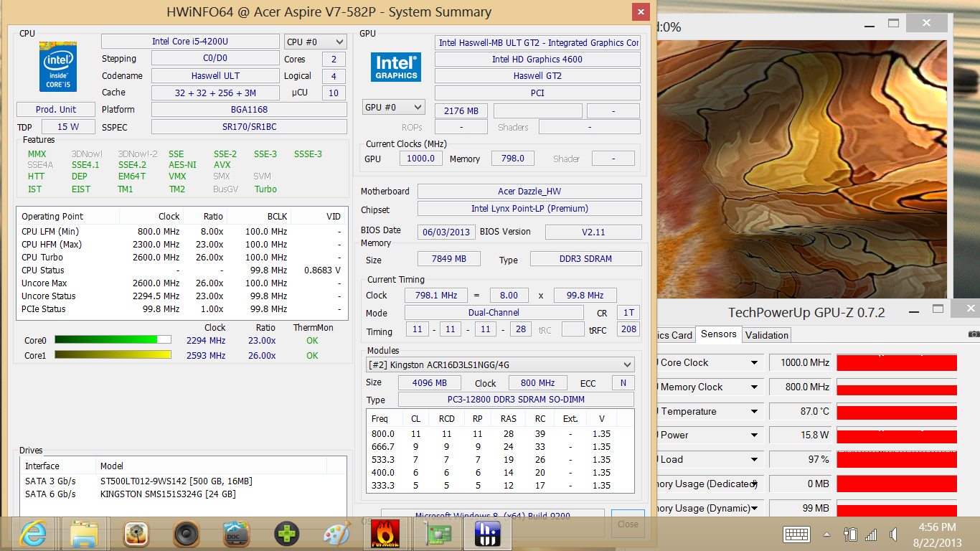Click the BIOS date 06/03/2013 field
This screenshot has width=980, height=551.
[x=446, y=232]
